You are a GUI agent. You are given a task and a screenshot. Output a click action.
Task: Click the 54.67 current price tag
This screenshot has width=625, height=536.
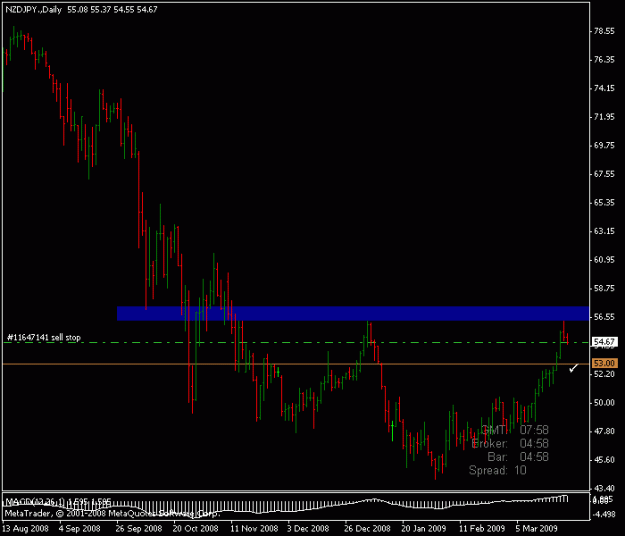tap(604, 342)
